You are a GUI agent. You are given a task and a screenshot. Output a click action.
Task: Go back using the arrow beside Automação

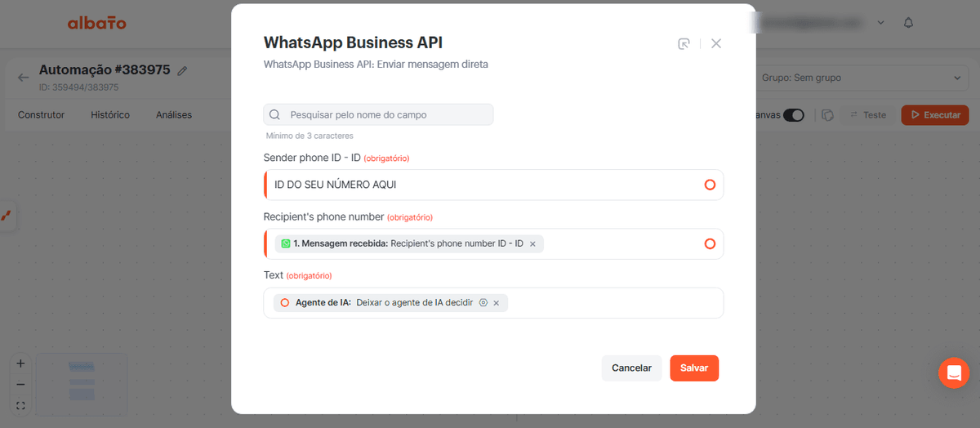click(x=23, y=78)
